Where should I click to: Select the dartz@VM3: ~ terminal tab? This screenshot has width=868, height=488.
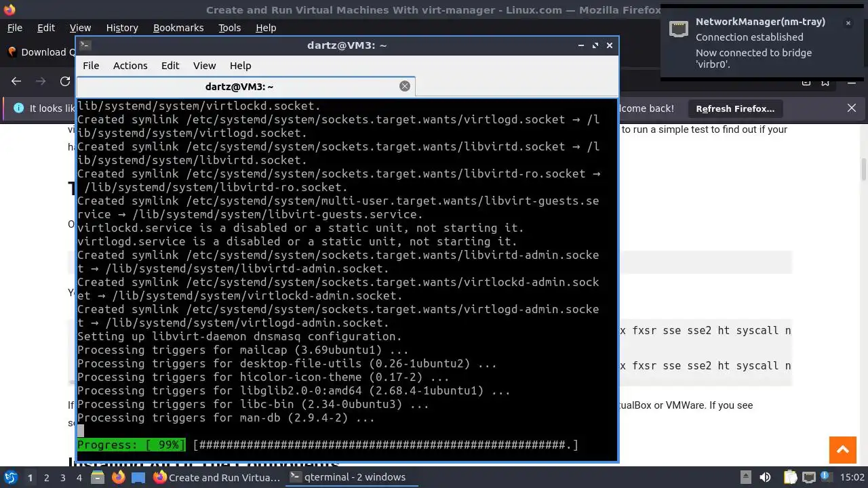pos(245,86)
